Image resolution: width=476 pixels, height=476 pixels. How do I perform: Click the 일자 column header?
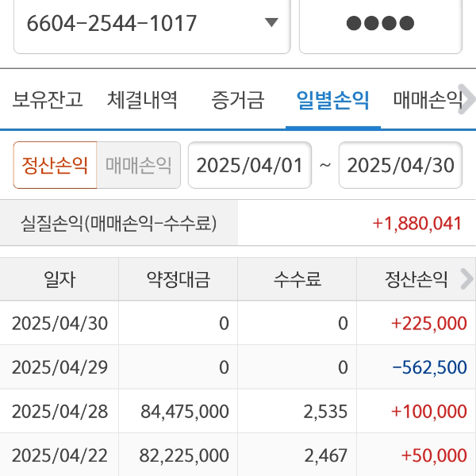pyautogui.click(x=59, y=279)
